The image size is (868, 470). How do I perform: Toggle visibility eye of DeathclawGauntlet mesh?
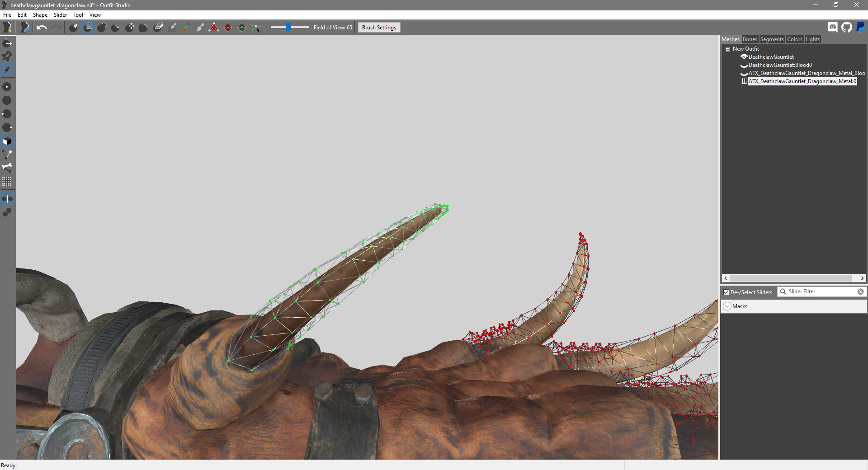tap(744, 57)
